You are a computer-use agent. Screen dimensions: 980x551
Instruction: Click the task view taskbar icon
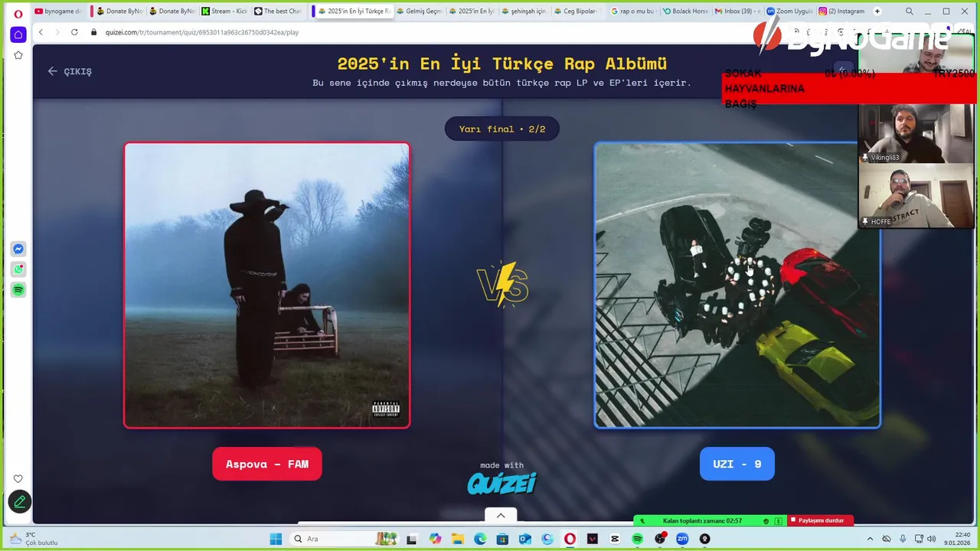tap(412, 539)
